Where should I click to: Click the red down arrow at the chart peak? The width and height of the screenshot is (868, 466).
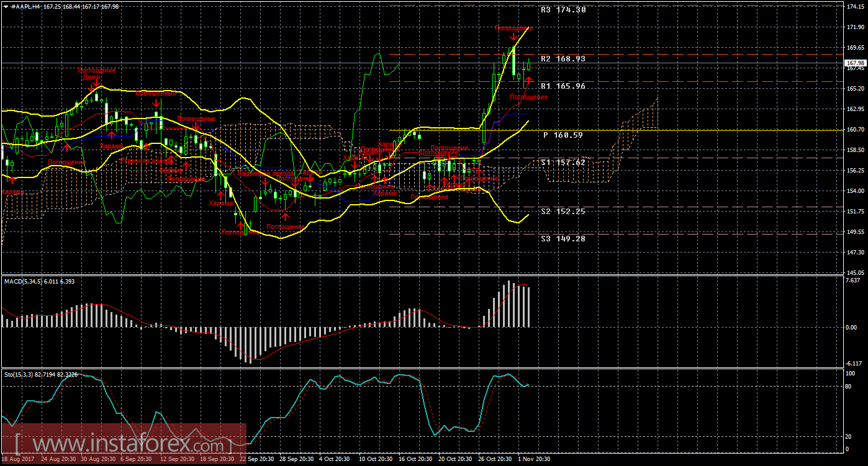click(513, 38)
